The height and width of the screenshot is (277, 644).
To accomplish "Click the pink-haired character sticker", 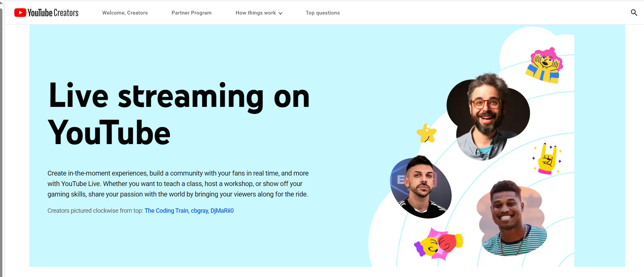I will coord(544,66).
